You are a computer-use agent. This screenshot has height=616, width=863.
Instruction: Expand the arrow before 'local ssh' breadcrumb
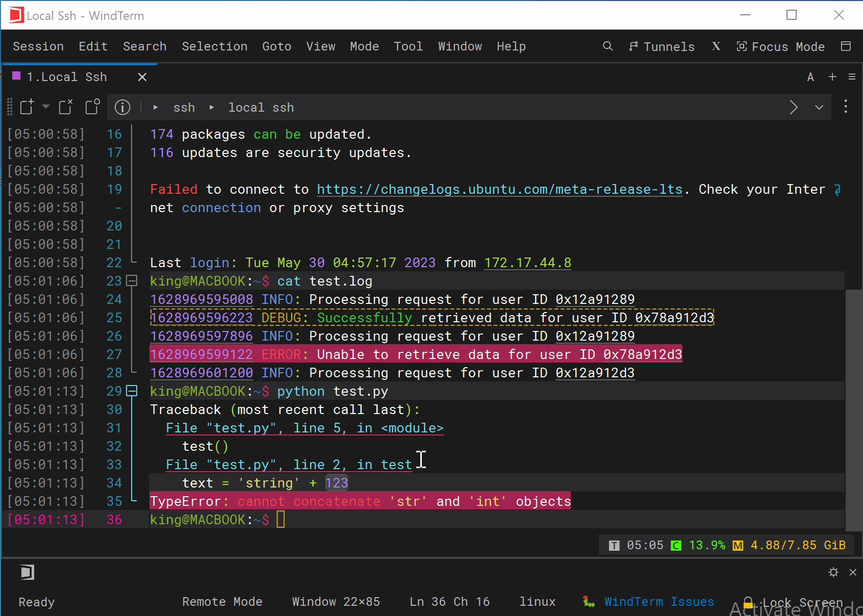212,108
